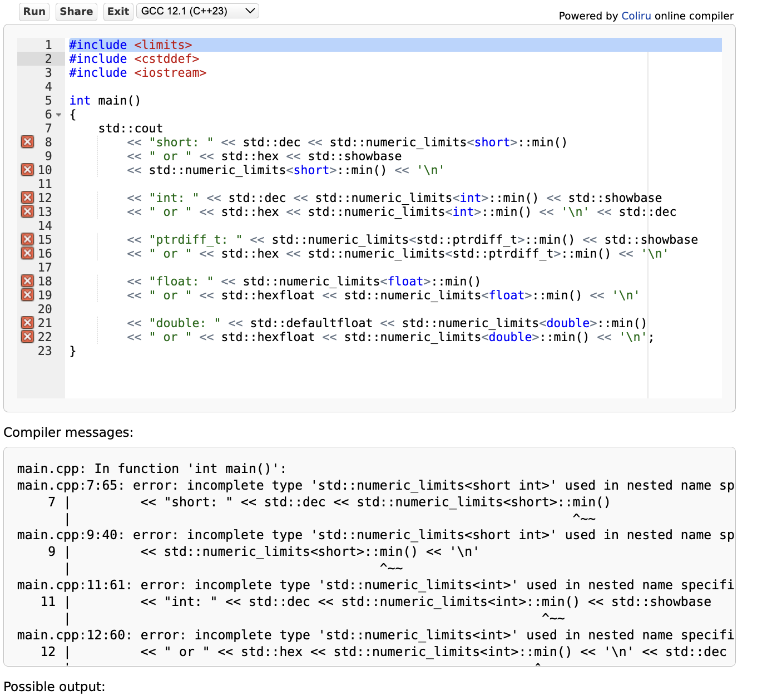Click the error icon on line 8
The image size is (782, 700).
point(27,142)
